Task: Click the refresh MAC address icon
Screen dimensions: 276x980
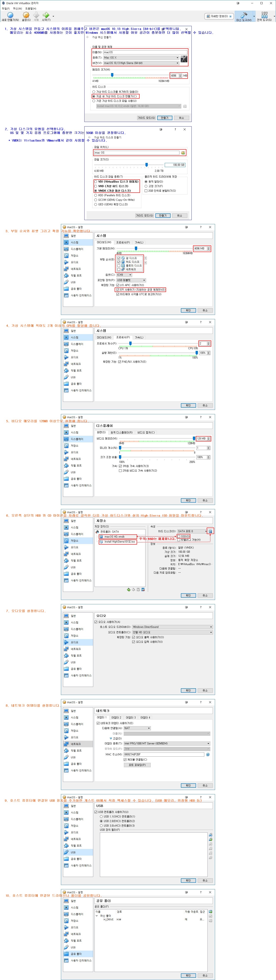Action: point(208,754)
